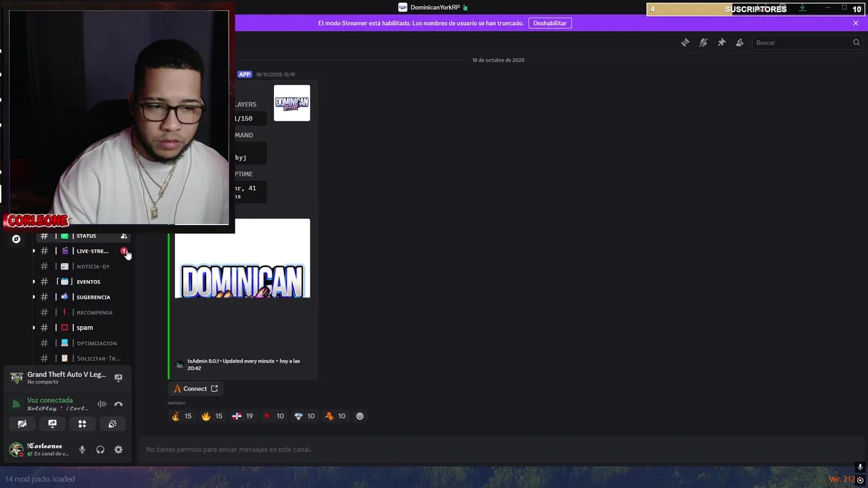This screenshot has width=868, height=488.
Task: Open the EVENTOS channel
Action: click(83, 281)
